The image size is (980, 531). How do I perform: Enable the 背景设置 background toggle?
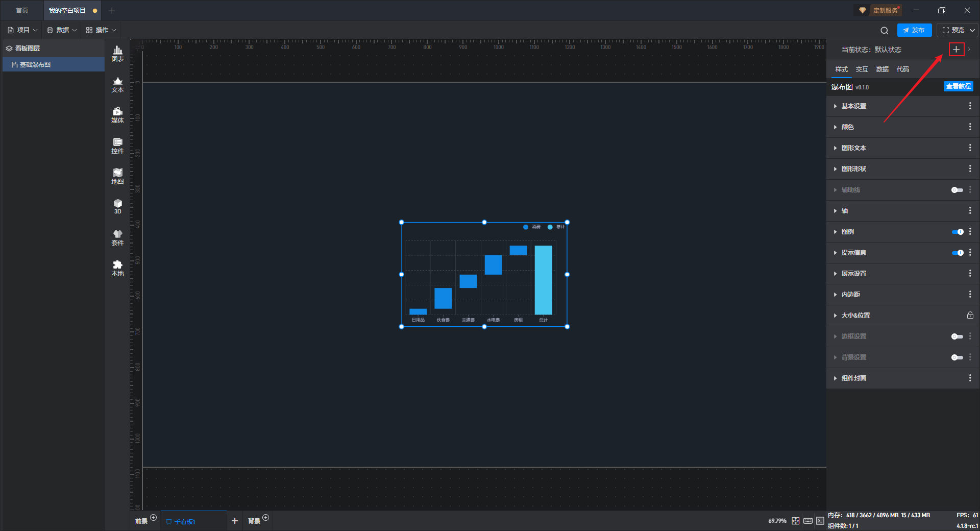tap(957, 357)
